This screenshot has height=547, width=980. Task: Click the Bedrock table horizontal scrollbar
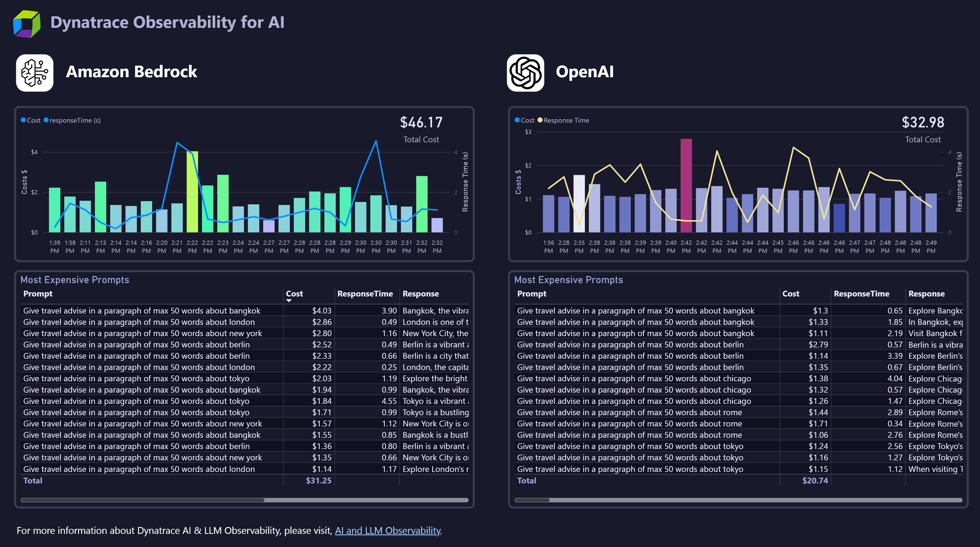pyautogui.click(x=143, y=501)
